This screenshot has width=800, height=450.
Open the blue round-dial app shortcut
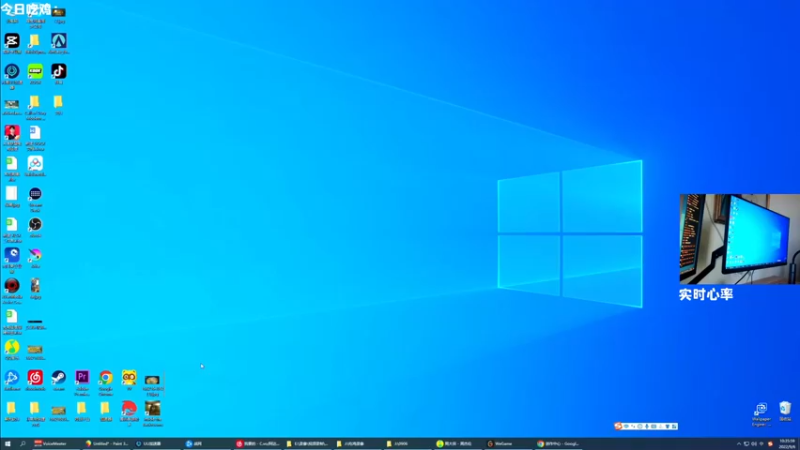click(x=12, y=71)
